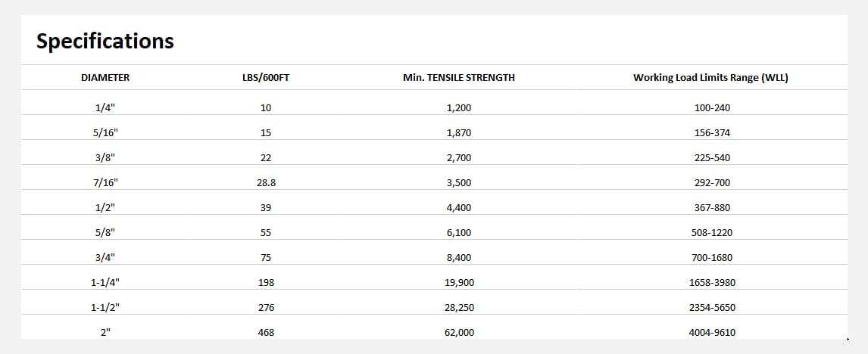Click the 700-1680 load limit cell
Viewport: 868px width, 354px height.
pos(712,257)
